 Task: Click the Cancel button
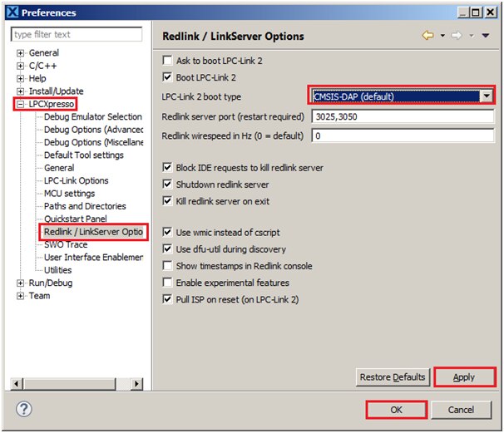click(461, 410)
